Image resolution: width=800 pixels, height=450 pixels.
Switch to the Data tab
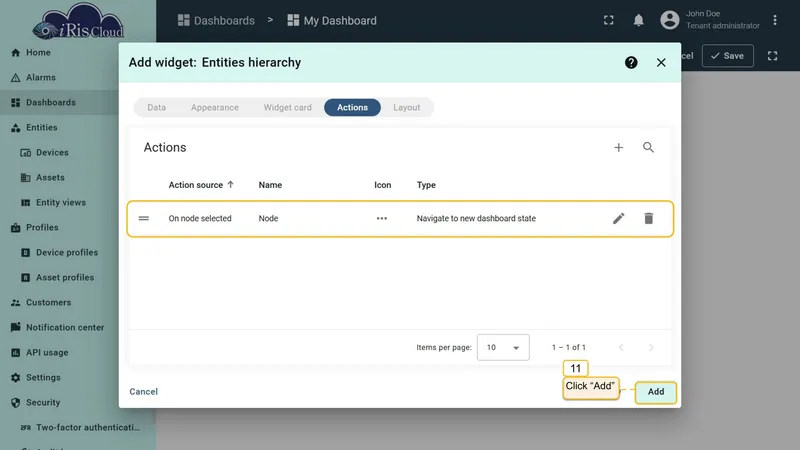[157, 108]
